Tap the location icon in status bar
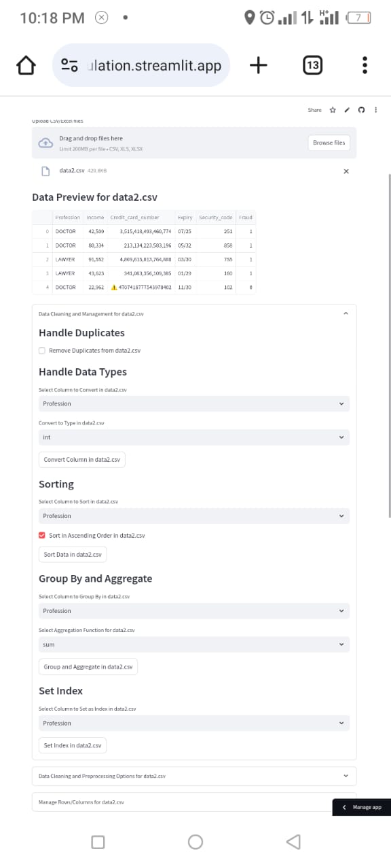 (250, 18)
